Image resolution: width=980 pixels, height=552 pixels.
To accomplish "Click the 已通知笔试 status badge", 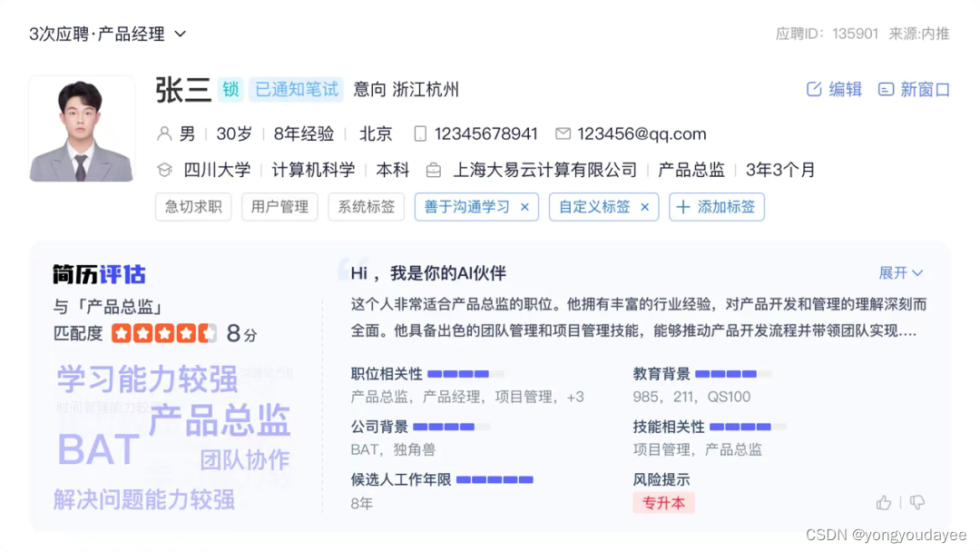I will click(x=295, y=90).
